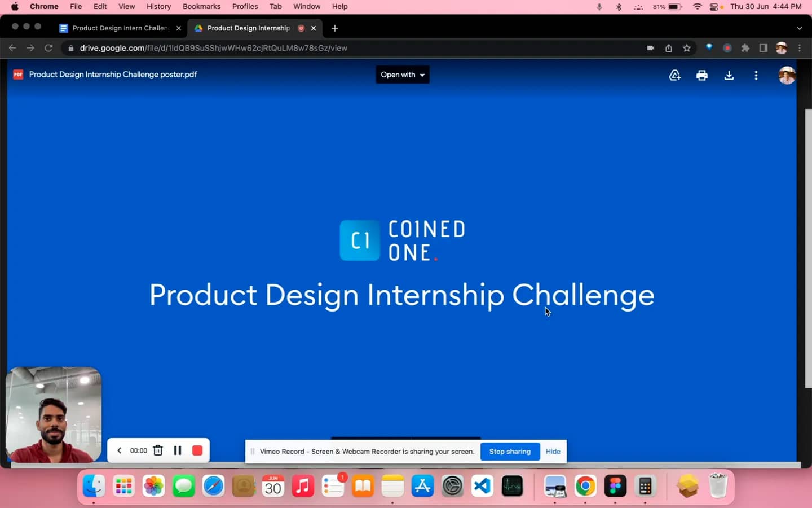Click the camera indicator in address bar
The height and width of the screenshot is (508, 812).
click(x=650, y=48)
